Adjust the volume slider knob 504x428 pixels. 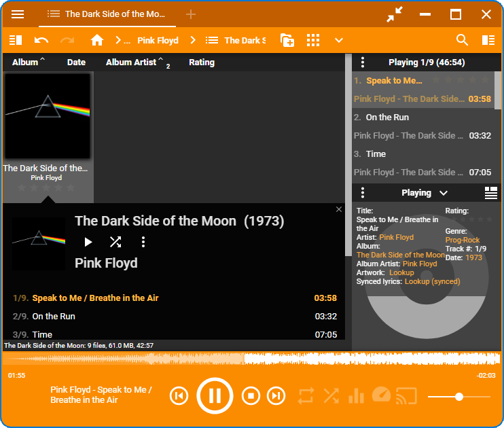[x=459, y=397]
